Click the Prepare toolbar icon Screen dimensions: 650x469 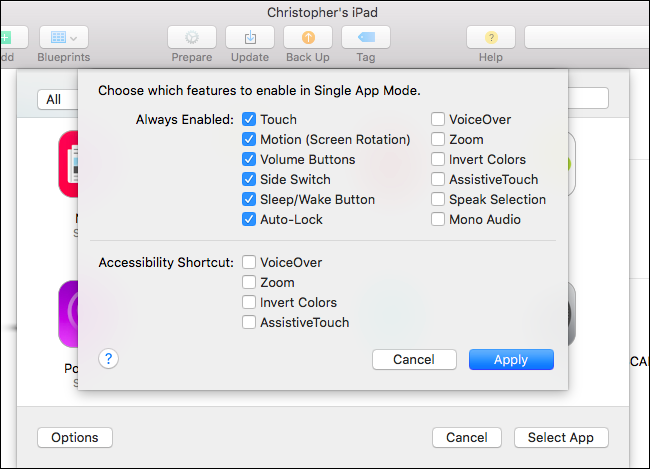tap(192, 37)
